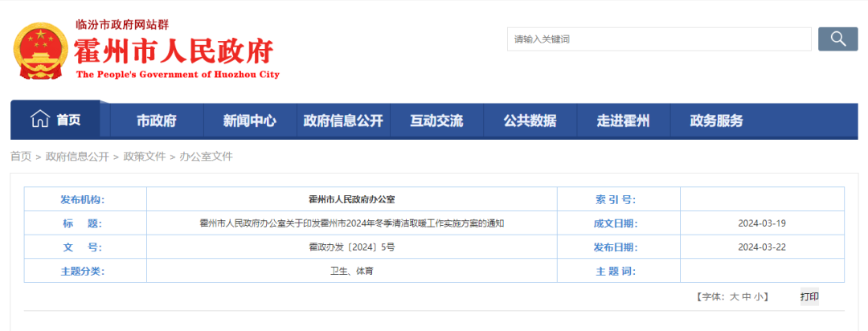Screen dimensions: 868x331
Task: Click the 索引号 label cell
Action: (618, 199)
